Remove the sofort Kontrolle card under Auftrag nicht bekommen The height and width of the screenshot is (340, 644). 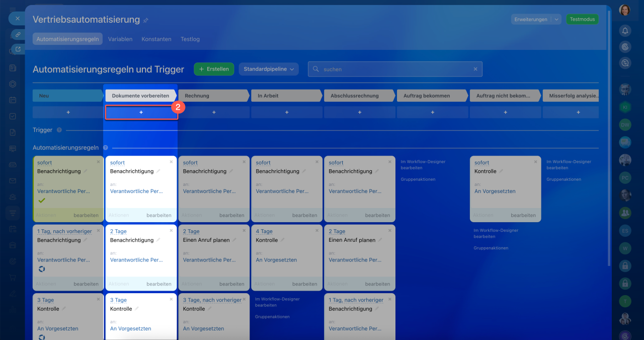(535, 162)
